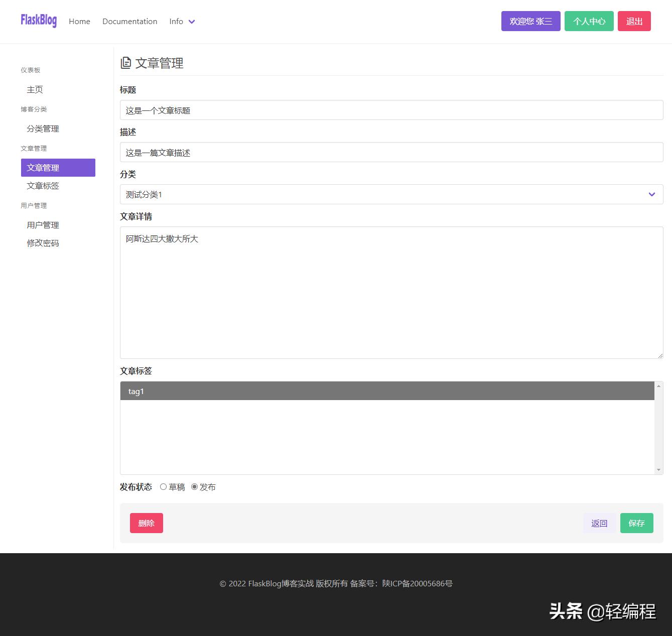The height and width of the screenshot is (636, 672).
Task: Click the FlaskBlog logo
Action: 38,20
